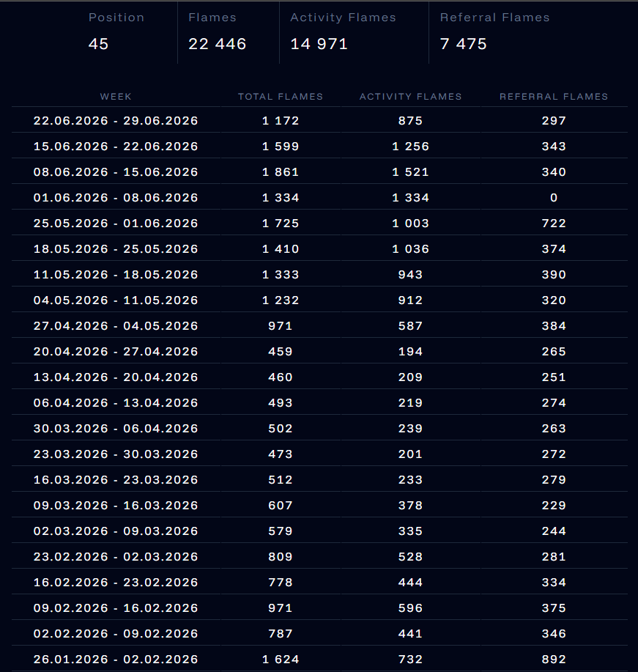Select referral flames value 892

pyautogui.click(x=554, y=659)
